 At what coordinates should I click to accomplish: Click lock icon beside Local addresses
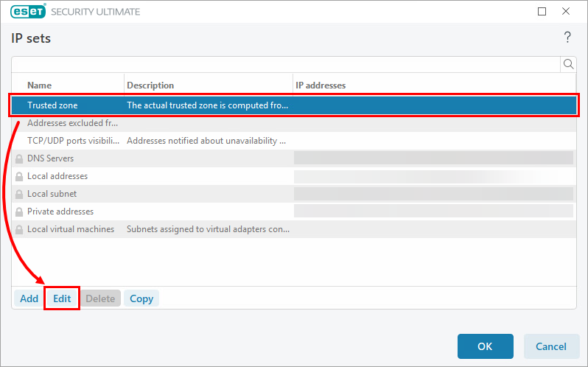pos(19,176)
